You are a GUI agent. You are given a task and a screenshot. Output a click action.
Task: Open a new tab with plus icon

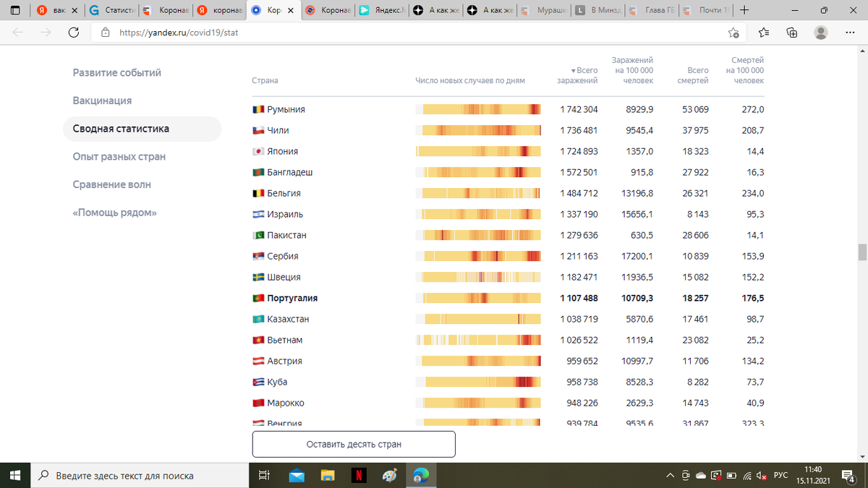point(745,11)
